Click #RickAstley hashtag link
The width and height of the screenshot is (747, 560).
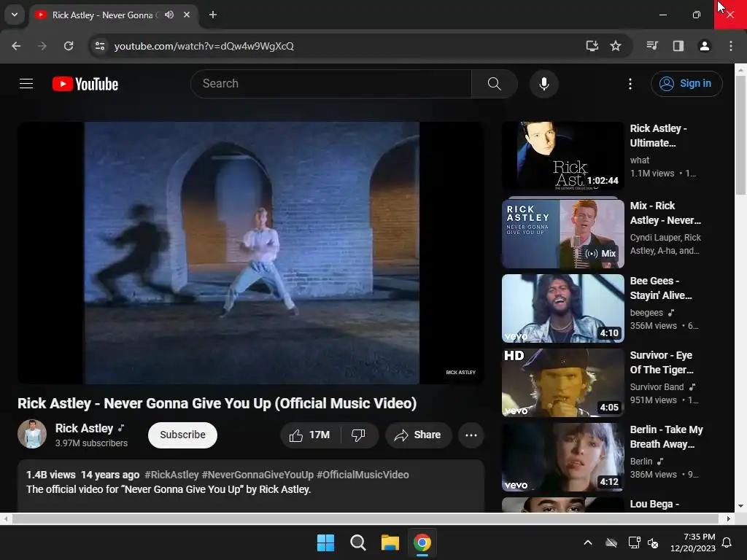click(x=171, y=475)
